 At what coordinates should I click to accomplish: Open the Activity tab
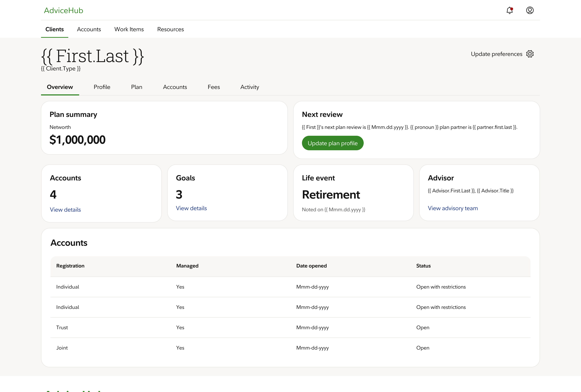249,87
